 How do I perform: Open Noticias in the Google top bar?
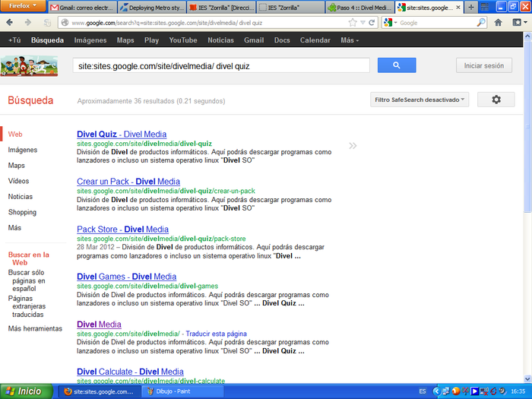(220, 40)
